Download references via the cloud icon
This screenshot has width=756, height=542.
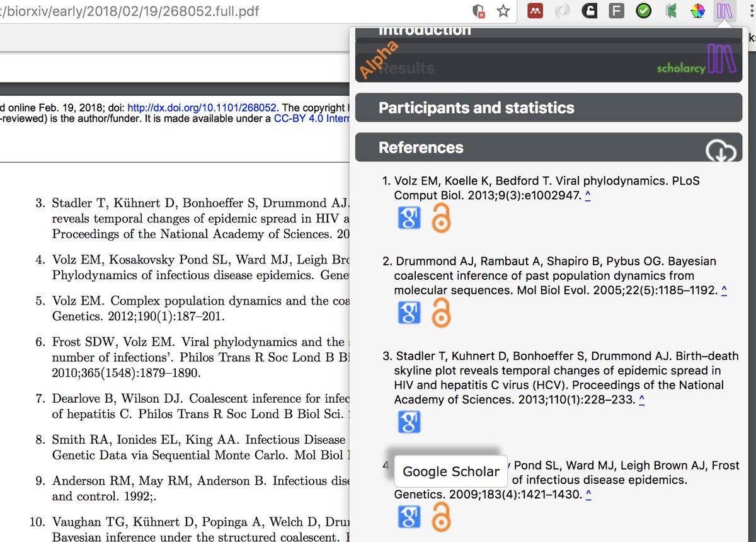pos(721,151)
